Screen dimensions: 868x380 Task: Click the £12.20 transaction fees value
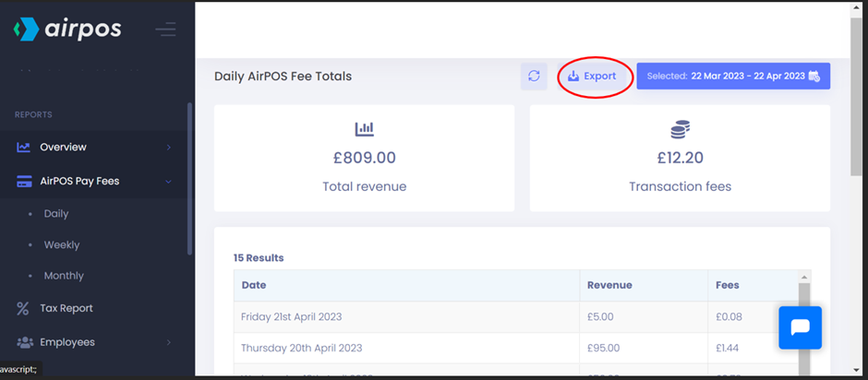(x=681, y=159)
